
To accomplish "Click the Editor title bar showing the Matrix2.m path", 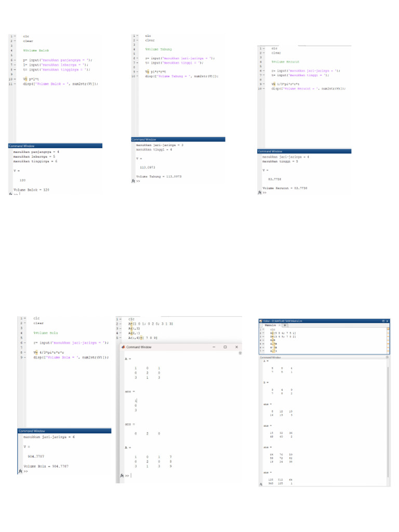I will [324, 321].
